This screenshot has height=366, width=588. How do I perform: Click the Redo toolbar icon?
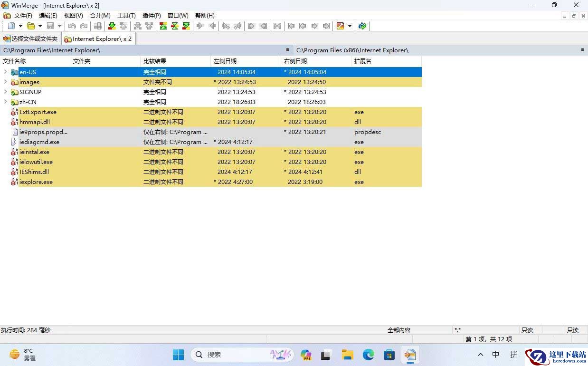point(84,26)
